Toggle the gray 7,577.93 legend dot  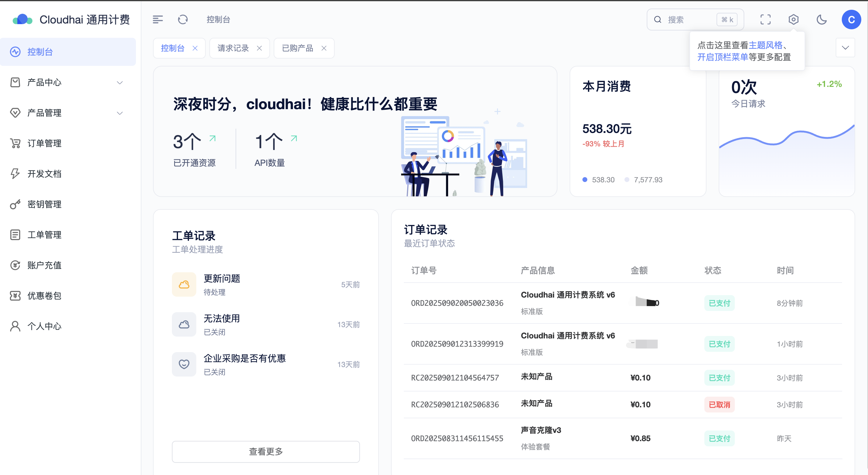[627, 180]
